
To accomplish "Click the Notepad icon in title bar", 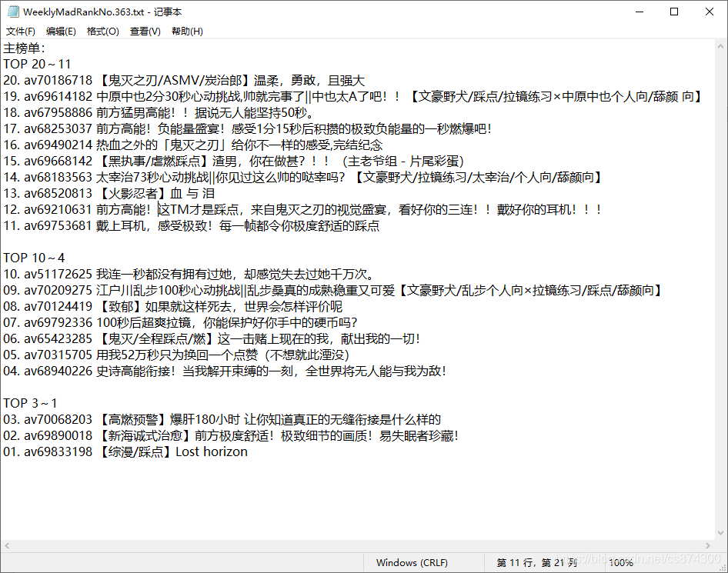I will coord(13,12).
